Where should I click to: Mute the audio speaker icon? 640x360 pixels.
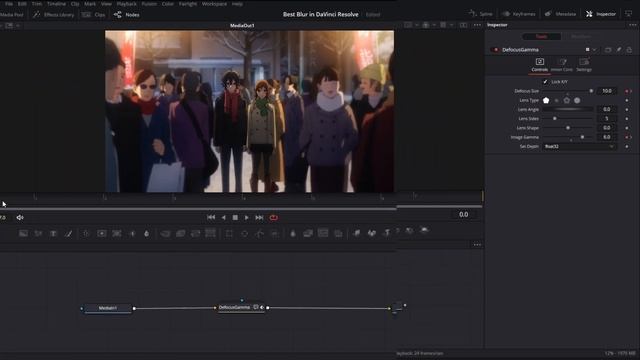coord(20,218)
